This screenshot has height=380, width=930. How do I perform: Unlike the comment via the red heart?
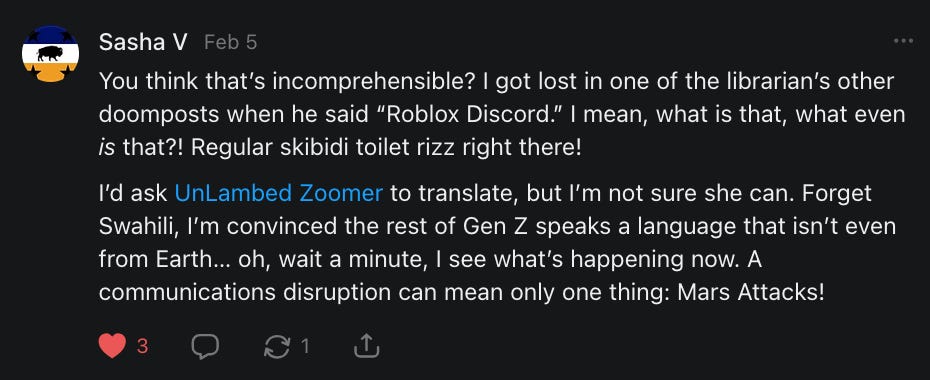112,345
